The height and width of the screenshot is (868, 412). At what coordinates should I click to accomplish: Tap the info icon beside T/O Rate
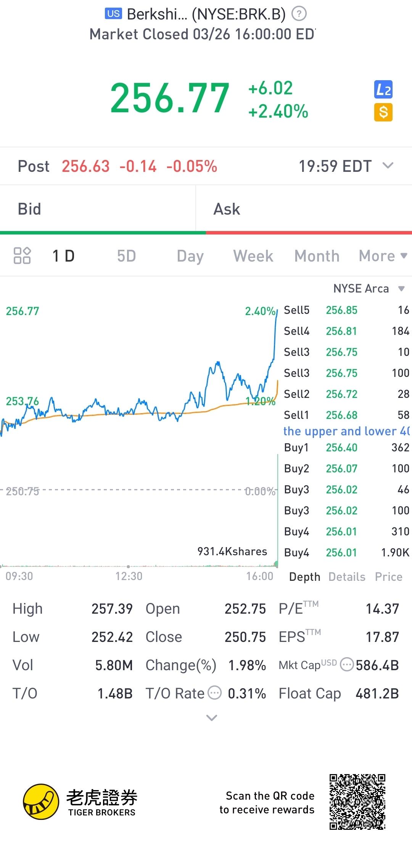215,692
